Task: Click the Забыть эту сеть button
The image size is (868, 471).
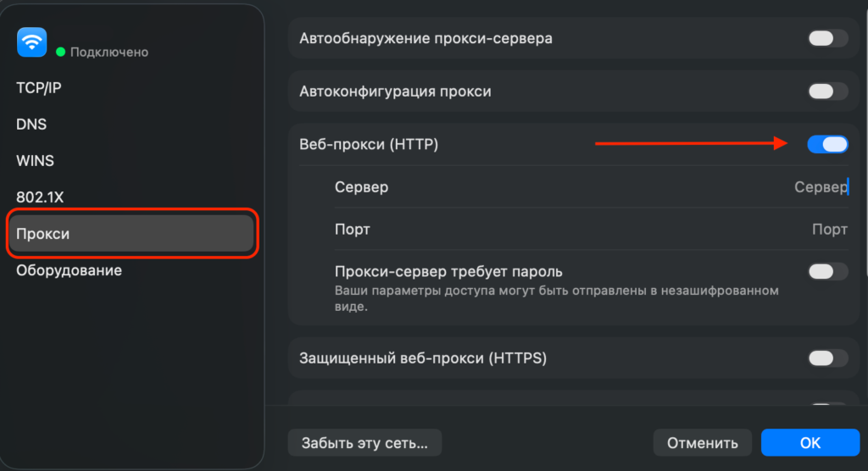Action: [364, 442]
